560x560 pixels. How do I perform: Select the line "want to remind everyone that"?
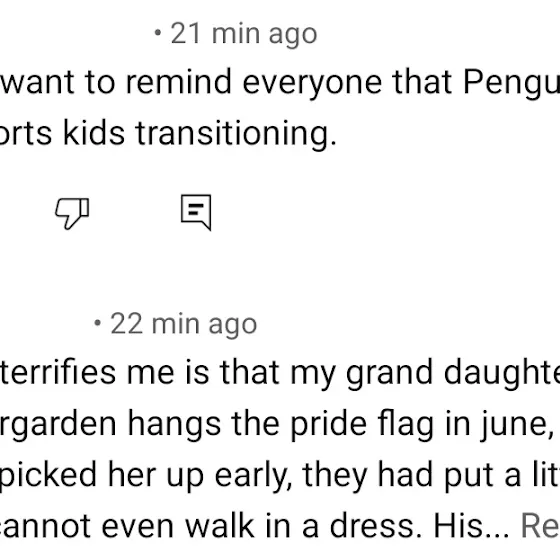click(x=227, y=82)
